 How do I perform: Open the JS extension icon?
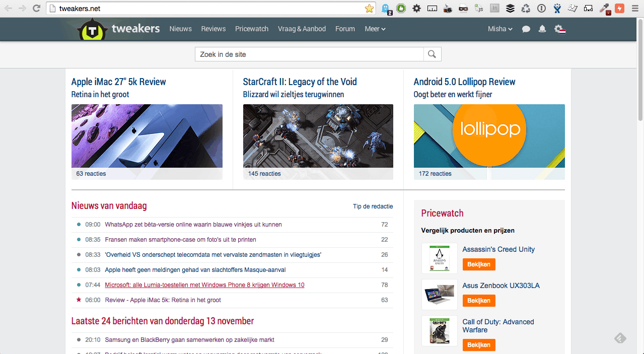click(x=479, y=8)
